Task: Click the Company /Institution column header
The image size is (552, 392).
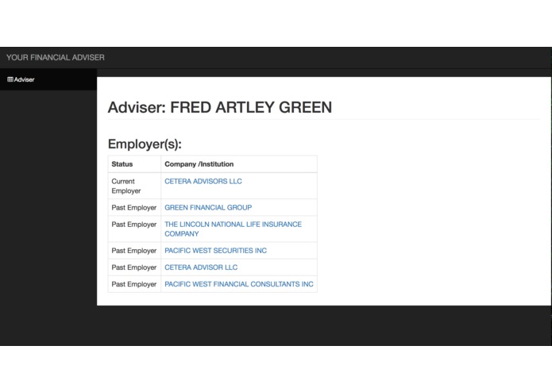Action: [239, 164]
